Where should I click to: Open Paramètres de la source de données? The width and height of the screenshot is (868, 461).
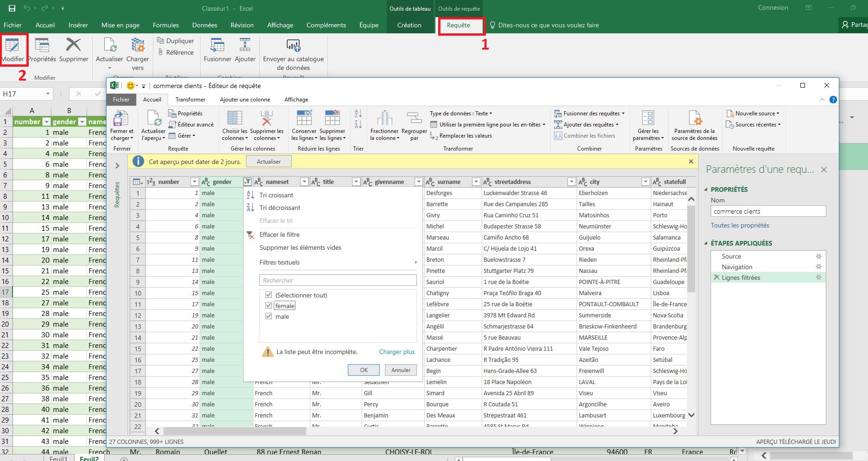[694, 125]
